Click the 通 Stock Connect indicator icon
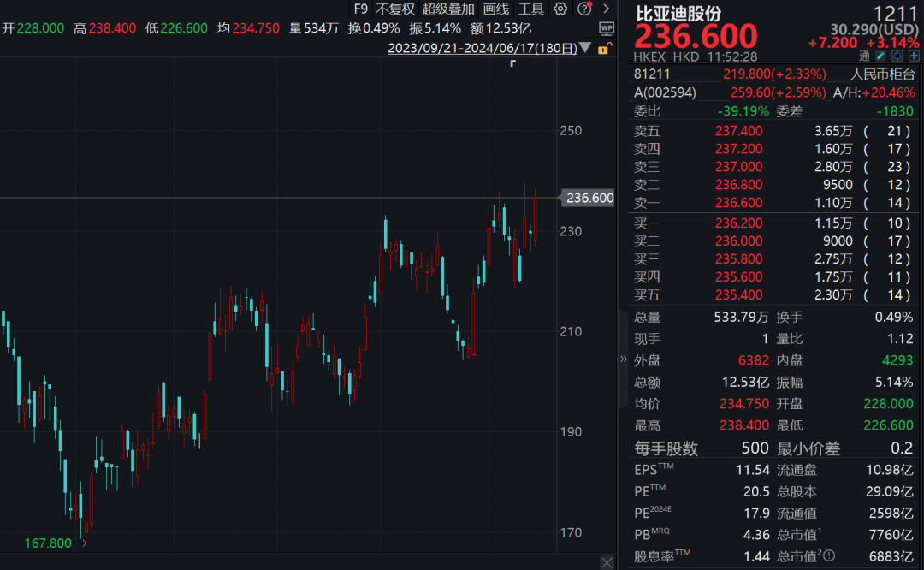The height and width of the screenshot is (570, 924). tap(865, 56)
